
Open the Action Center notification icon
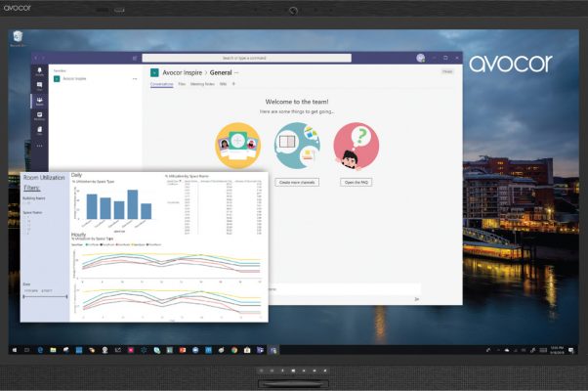[570, 350]
